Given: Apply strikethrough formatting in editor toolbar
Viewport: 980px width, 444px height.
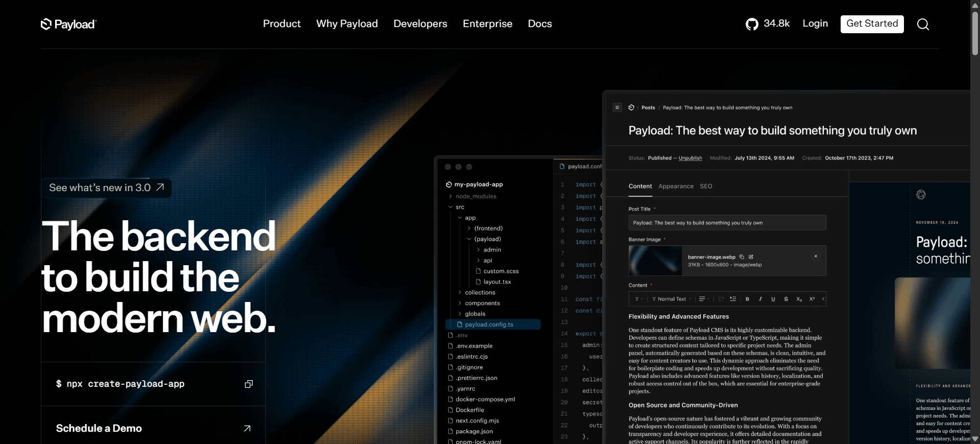Looking at the screenshot, I should pos(786,299).
